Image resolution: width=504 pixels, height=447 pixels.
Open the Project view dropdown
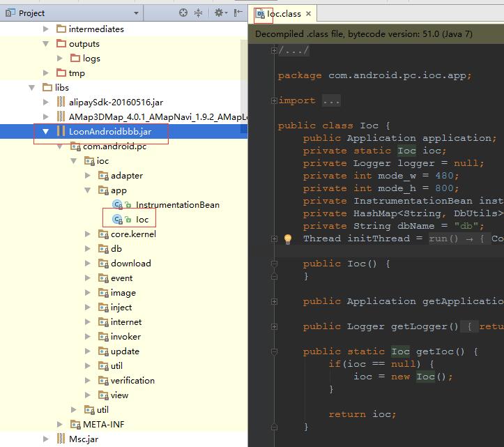[137, 13]
